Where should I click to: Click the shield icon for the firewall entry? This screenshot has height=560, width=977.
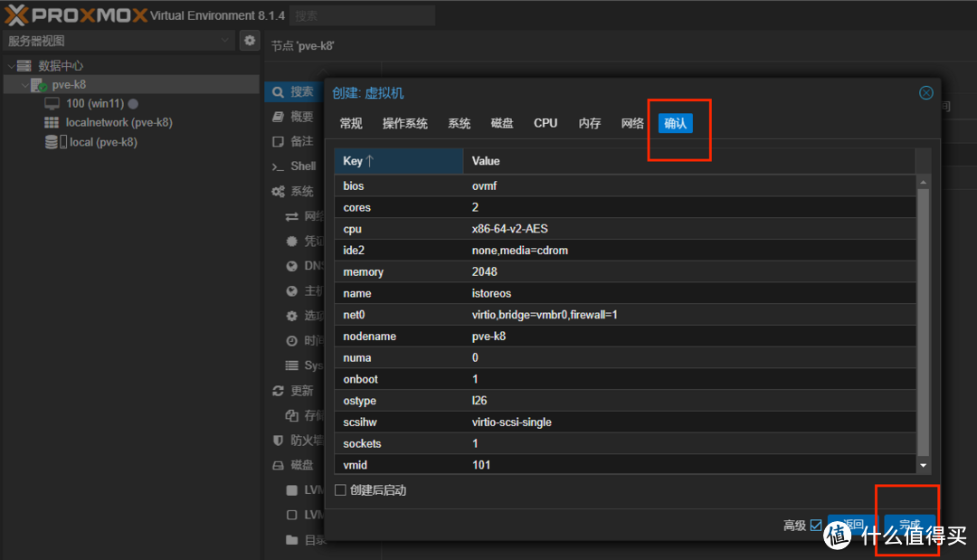point(278,441)
